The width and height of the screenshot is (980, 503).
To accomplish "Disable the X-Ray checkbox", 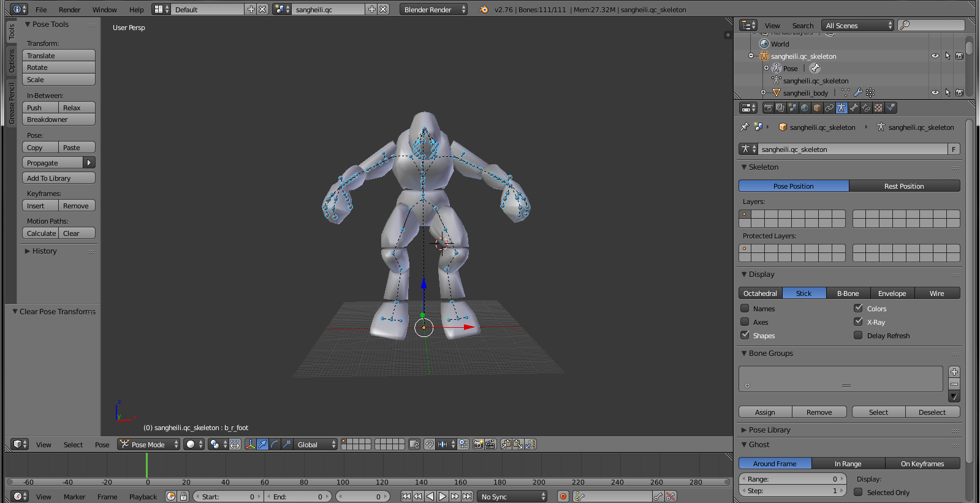I will tap(858, 322).
